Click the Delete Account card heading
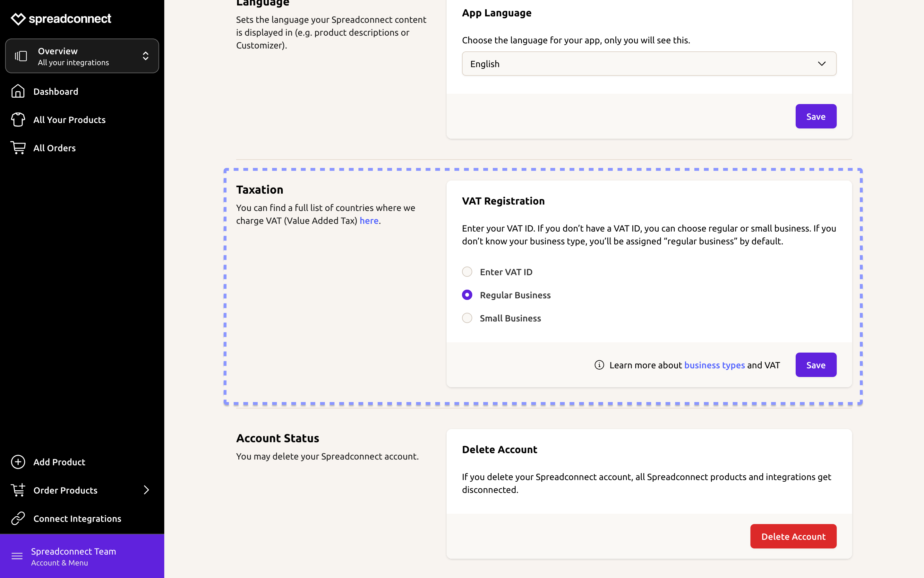The height and width of the screenshot is (578, 924). (x=500, y=450)
